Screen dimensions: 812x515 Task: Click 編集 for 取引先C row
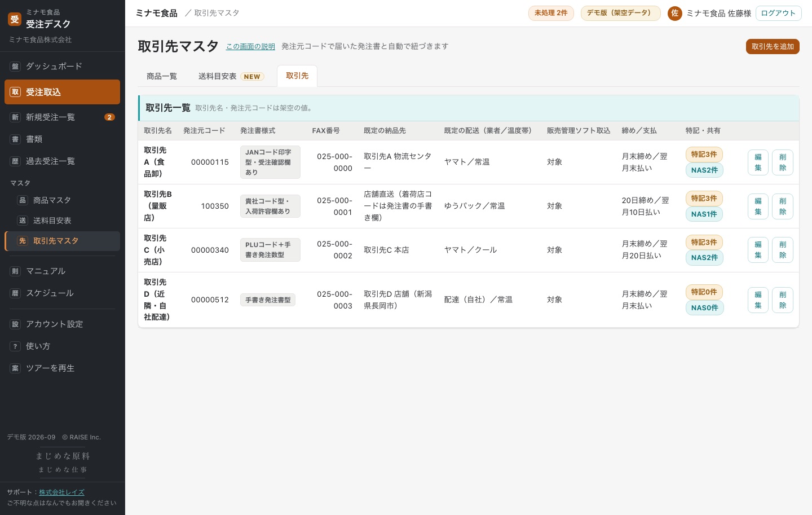pyautogui.click(x=758, y=250)
